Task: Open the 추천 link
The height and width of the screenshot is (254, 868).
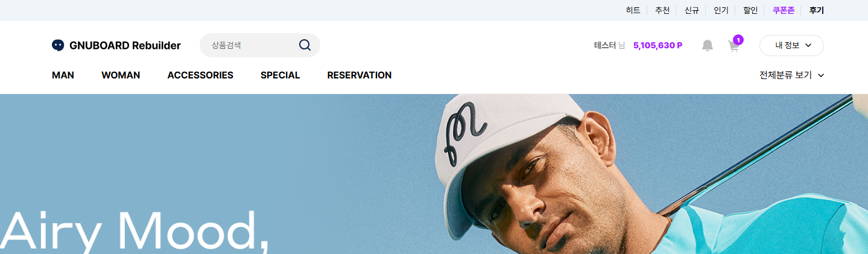Action: 662,10
